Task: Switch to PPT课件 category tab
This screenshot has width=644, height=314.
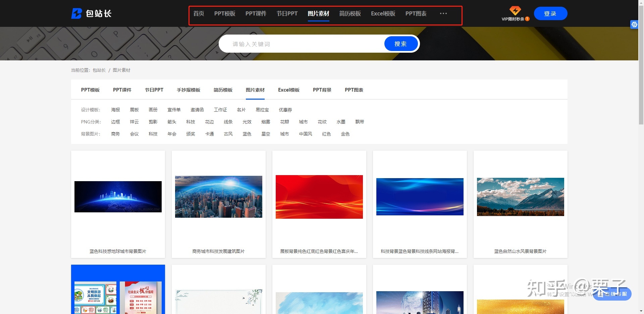Action: pyautogui.click(x=122, y=90)
